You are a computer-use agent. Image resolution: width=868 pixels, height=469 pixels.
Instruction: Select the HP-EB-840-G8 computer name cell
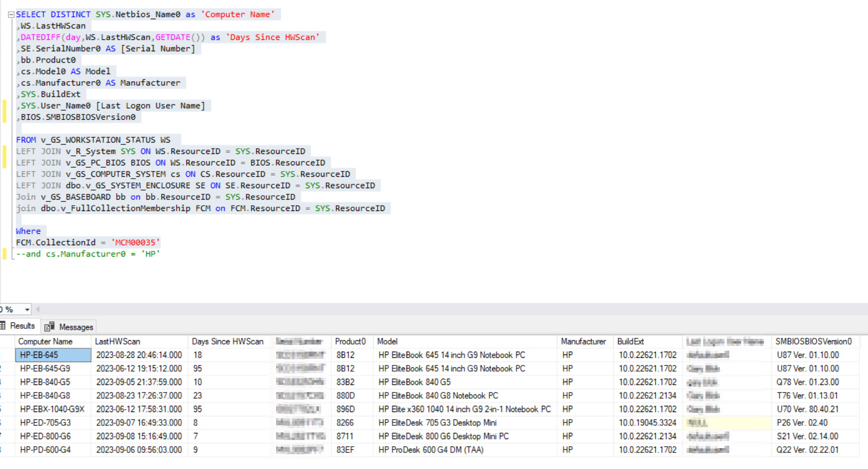tap(53, 396)
